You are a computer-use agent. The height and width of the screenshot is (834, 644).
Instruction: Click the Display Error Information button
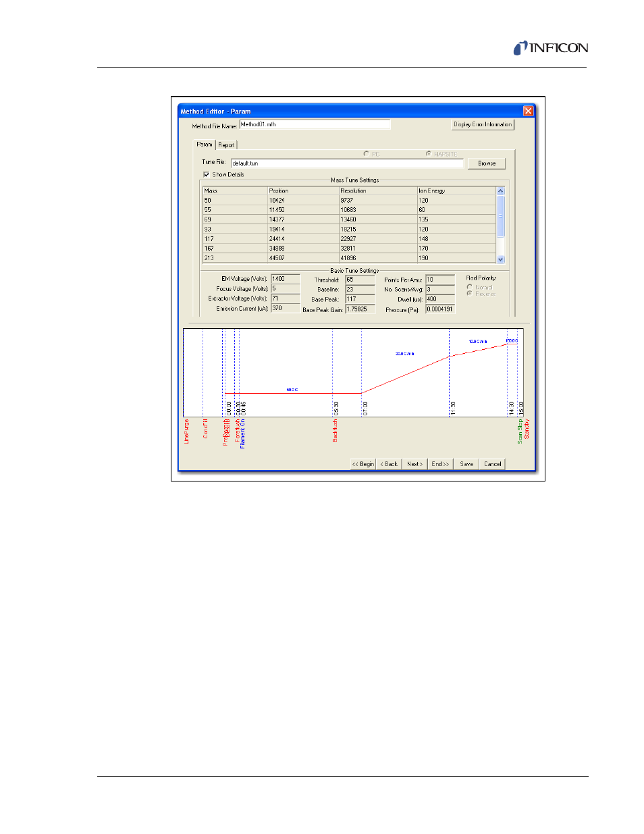483,124
